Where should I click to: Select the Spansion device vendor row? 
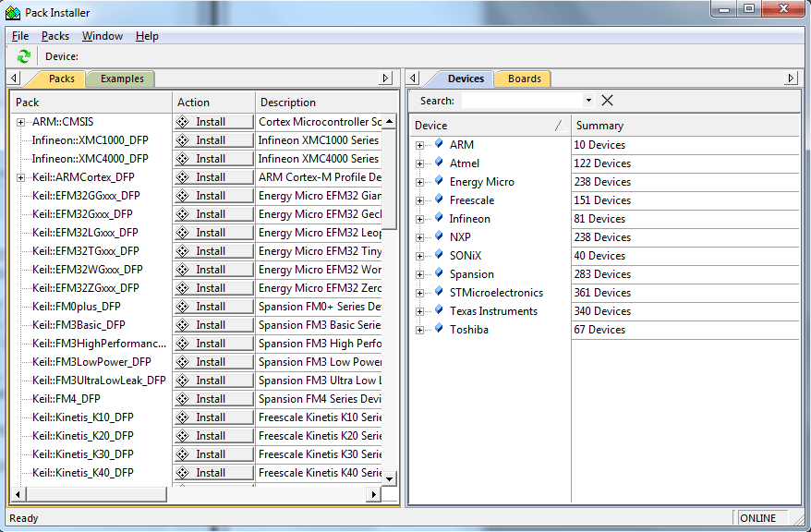coord(472,274)
